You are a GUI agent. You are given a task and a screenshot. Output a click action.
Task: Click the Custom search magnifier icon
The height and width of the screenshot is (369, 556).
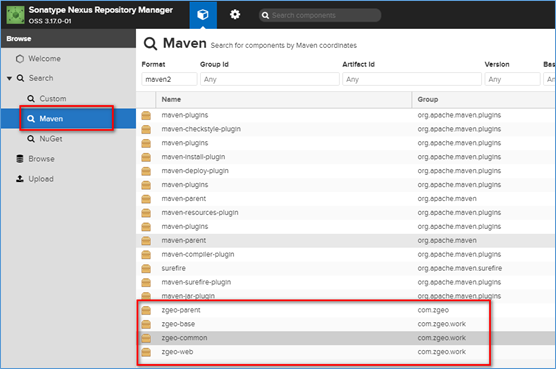31,99
